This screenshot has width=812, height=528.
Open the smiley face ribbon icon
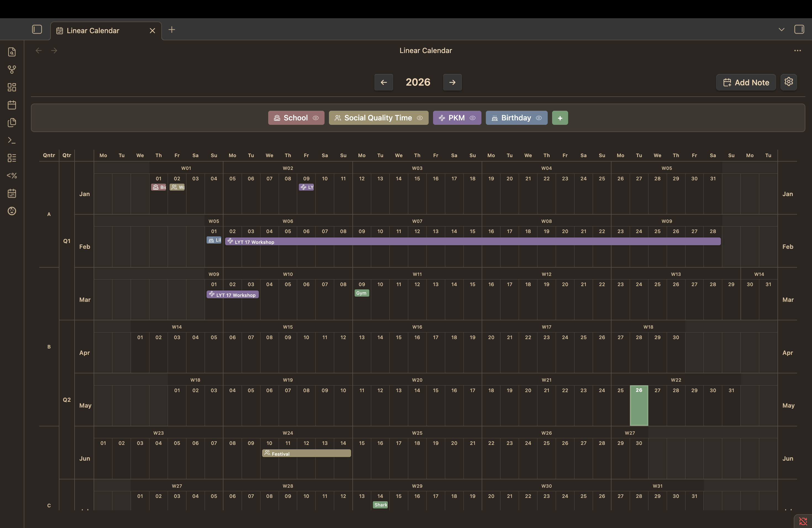(x=12, y=211)
